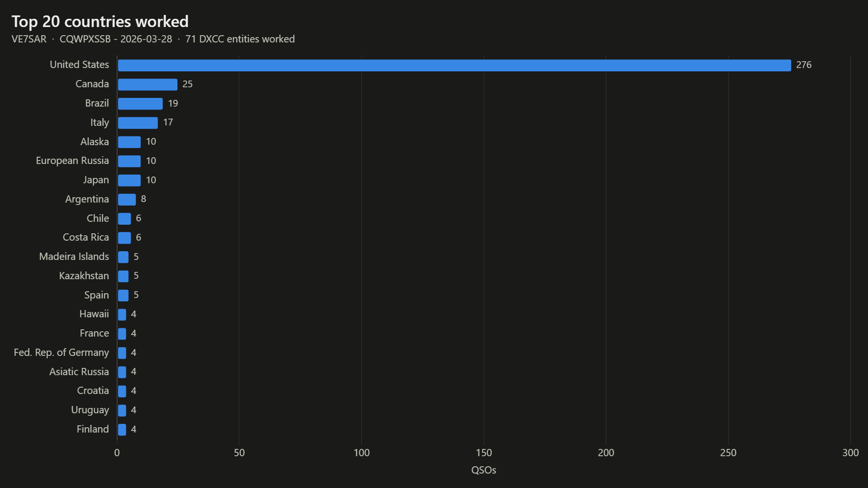Click the 19 value next to Brazil
868x488 pixels.
click(x=173, y=104)
